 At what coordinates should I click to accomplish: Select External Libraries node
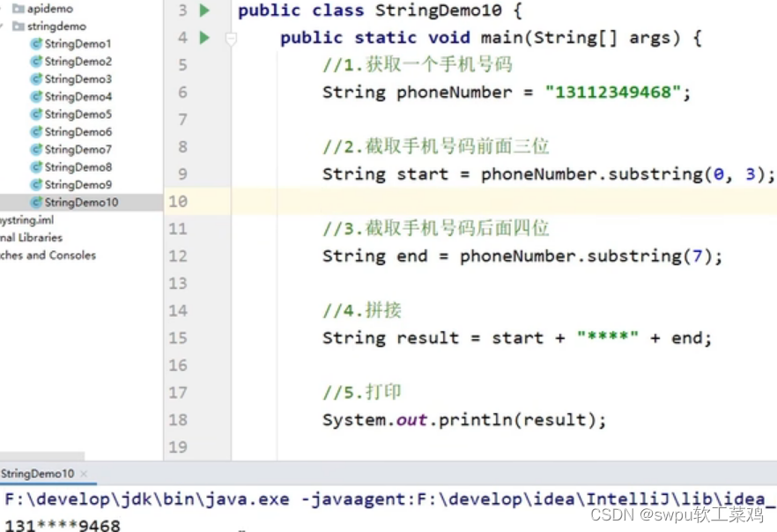tap(31, 238)
